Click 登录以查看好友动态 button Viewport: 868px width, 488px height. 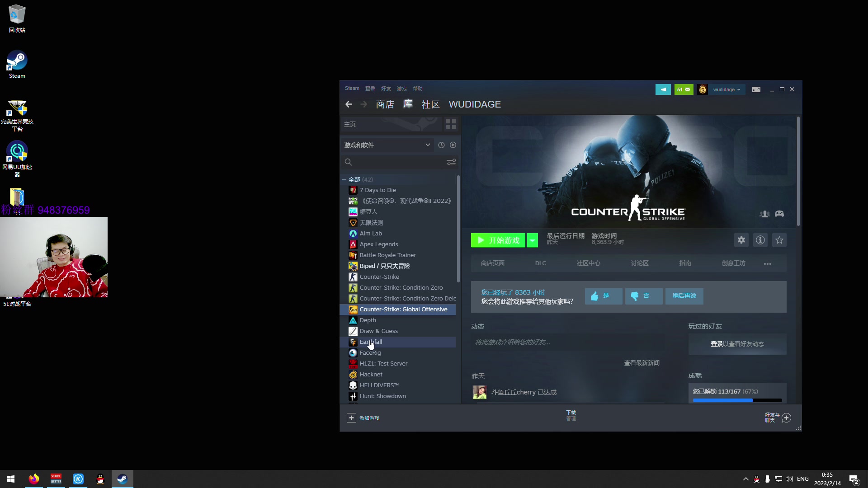pyautogui.click(x=737, y=344)
